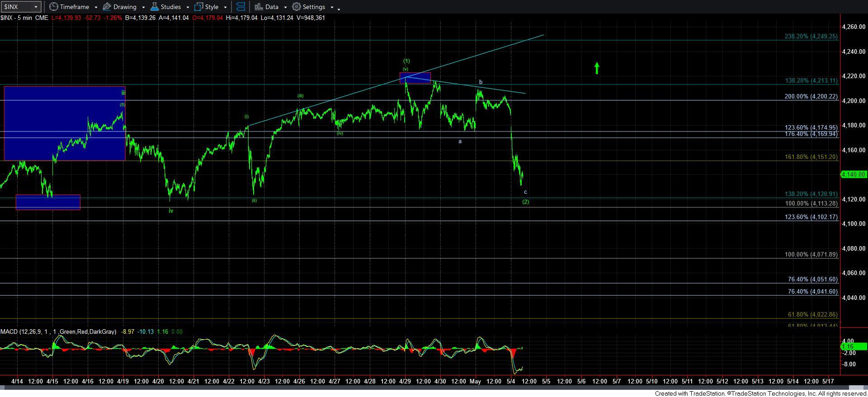Image resolution: width=868 pixels, height=397 pixels.
Task: Click the wave iv label near 4/20
Action: pos(171,211)
